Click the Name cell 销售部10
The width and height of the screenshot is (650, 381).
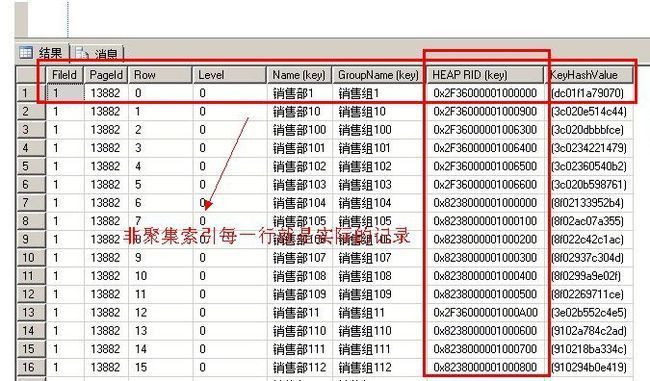[299, 111]
